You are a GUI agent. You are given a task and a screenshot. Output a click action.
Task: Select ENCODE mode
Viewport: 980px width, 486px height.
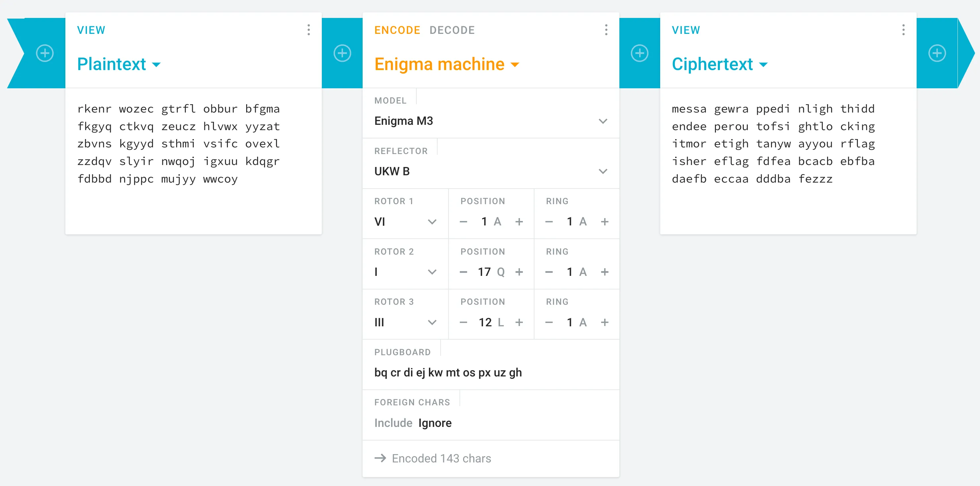[x=397, y=30]
